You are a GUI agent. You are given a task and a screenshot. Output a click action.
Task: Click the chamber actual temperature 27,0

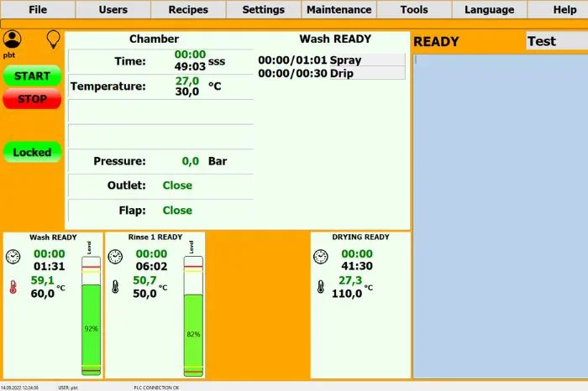(x=187, y=81)
